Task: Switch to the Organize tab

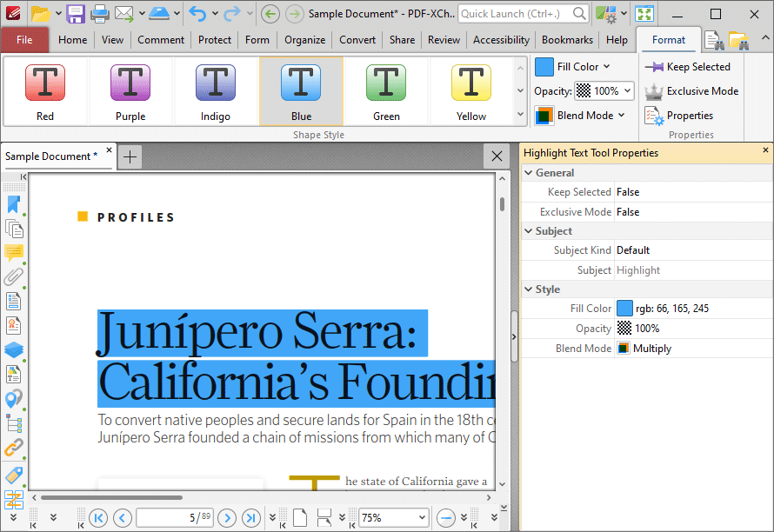Action: (304, 40)
